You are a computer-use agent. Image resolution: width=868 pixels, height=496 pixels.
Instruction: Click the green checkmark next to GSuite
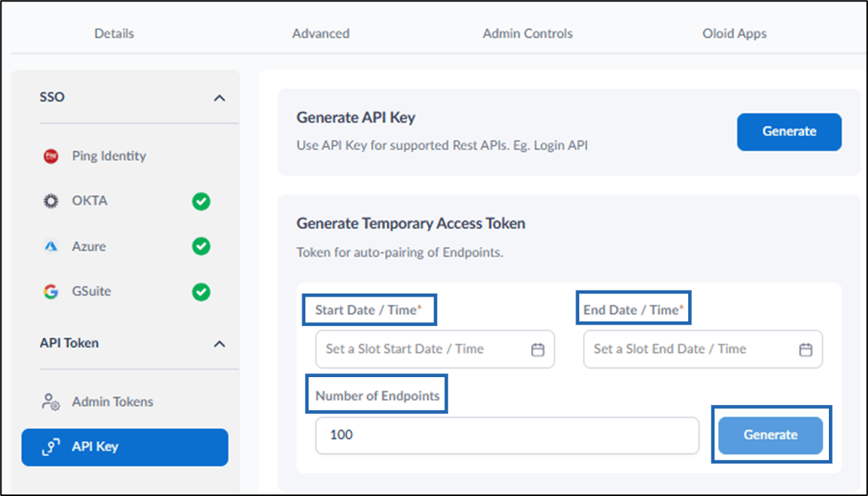201,291
